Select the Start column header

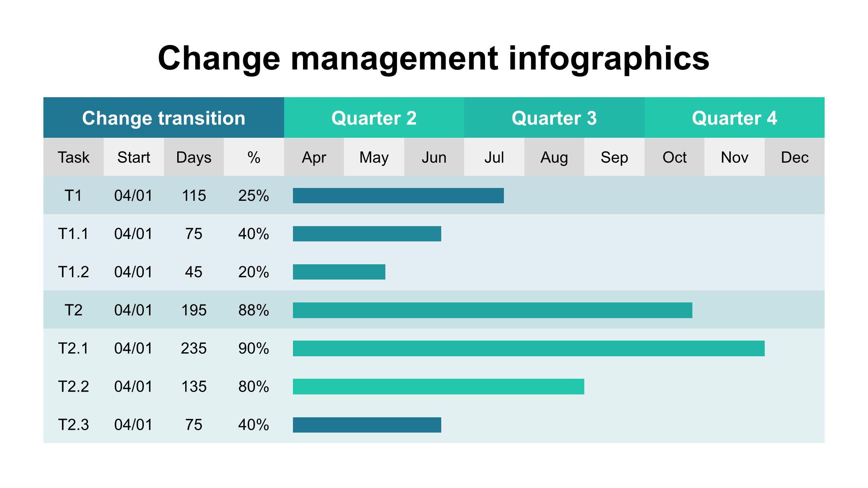(x=133, y=157)
